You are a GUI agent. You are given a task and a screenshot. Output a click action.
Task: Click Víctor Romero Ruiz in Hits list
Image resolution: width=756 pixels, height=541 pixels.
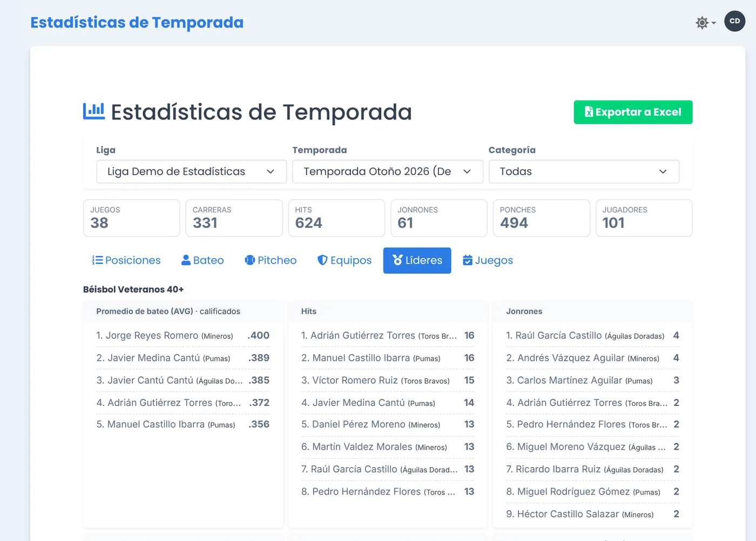tap(355, 380)
